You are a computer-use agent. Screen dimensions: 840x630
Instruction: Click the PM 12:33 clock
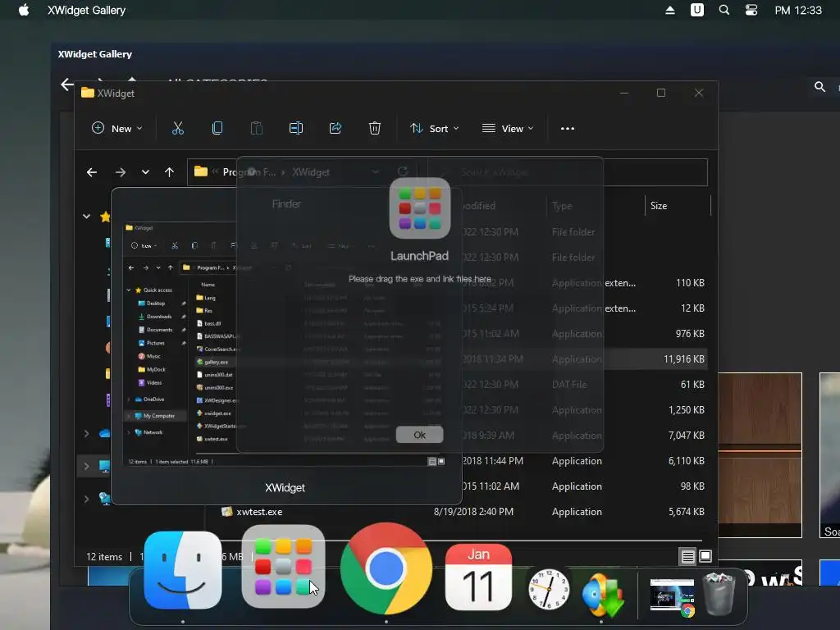798,10
